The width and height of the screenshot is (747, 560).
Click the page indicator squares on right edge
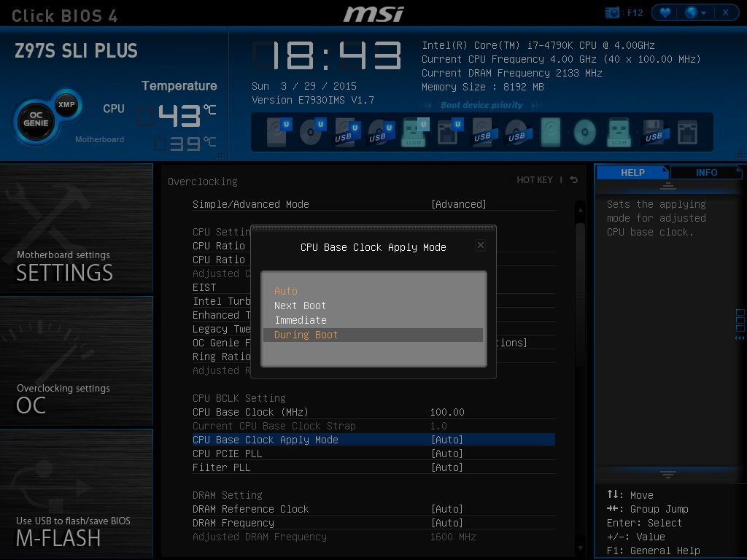(x=740, y=321)
